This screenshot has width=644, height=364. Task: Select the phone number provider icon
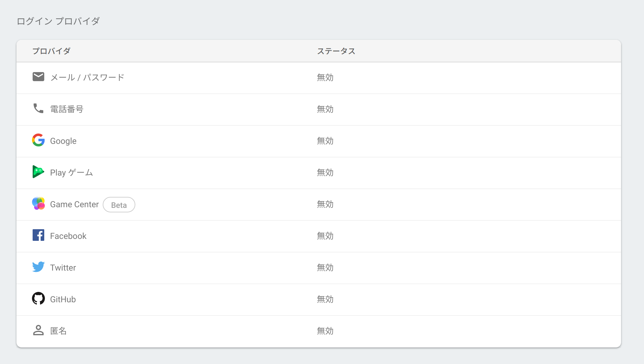tap(38, 109)
